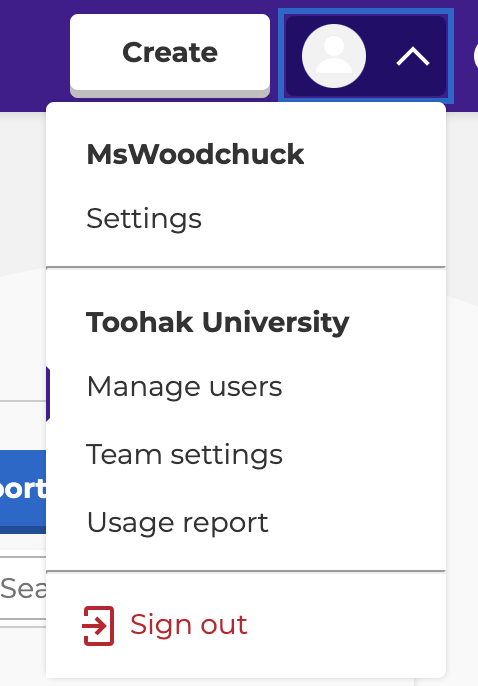
Task: Click the cut-off white icon right of the profile dropdown
Action: (x=476, y=57)
